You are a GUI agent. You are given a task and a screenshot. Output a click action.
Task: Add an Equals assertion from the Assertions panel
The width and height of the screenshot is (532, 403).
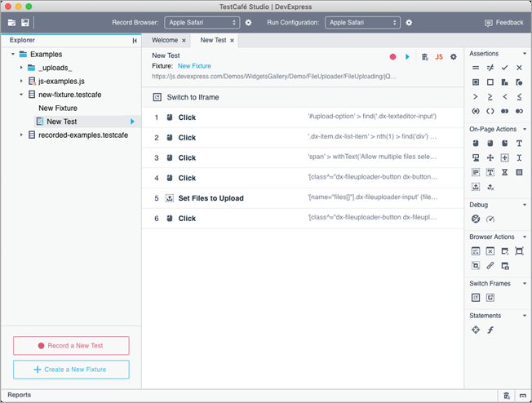coord(476,68)
